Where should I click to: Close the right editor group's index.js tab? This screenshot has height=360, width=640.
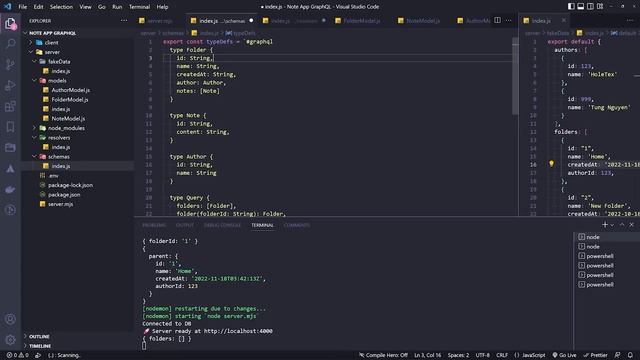coord(564,20)
